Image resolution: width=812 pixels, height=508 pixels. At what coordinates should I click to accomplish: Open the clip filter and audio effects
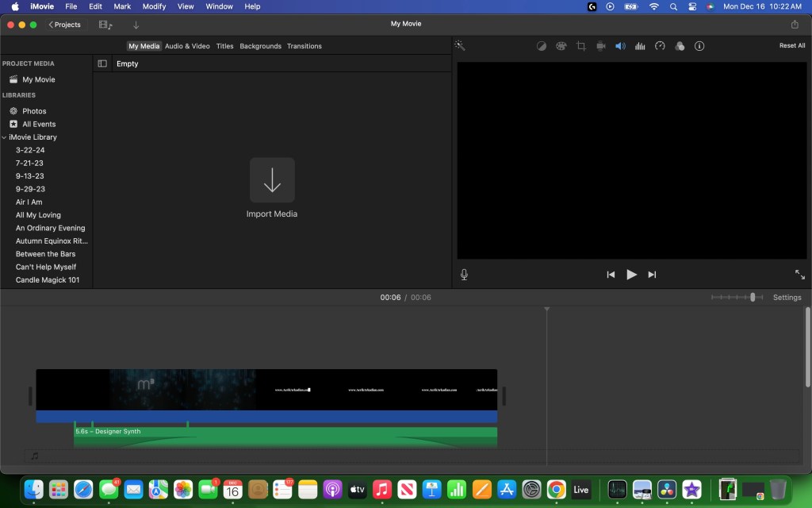tap(680, 46)
